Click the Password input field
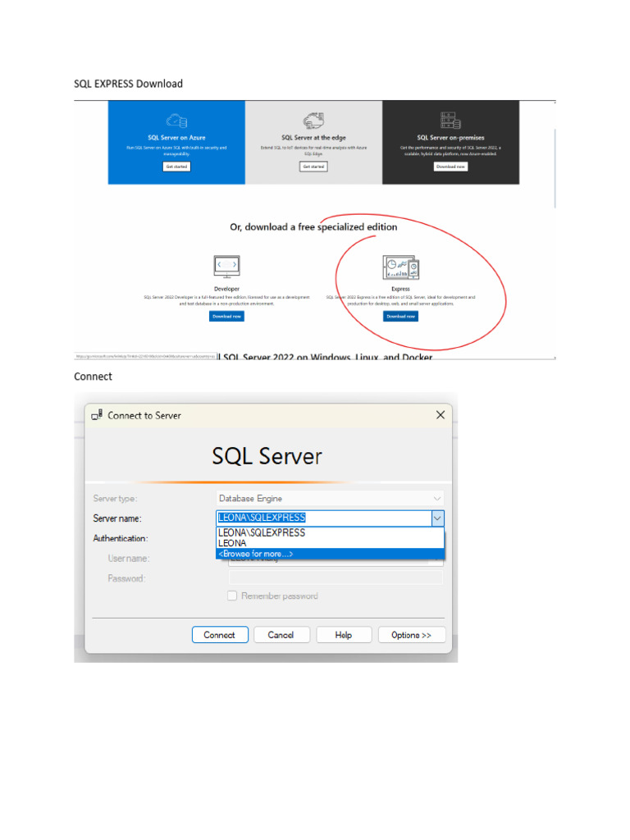Image resolution: width=630 pixels, height=840 pixels. coord(336,578)
